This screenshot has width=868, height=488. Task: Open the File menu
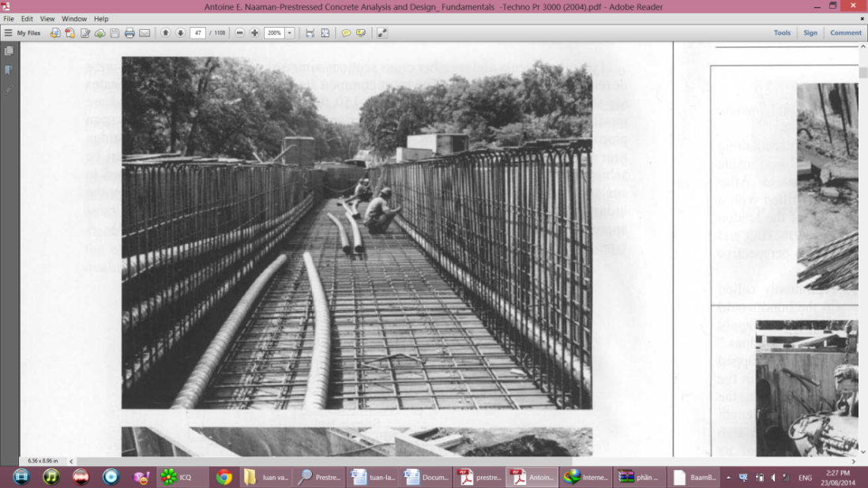click(x=9, y=19)
